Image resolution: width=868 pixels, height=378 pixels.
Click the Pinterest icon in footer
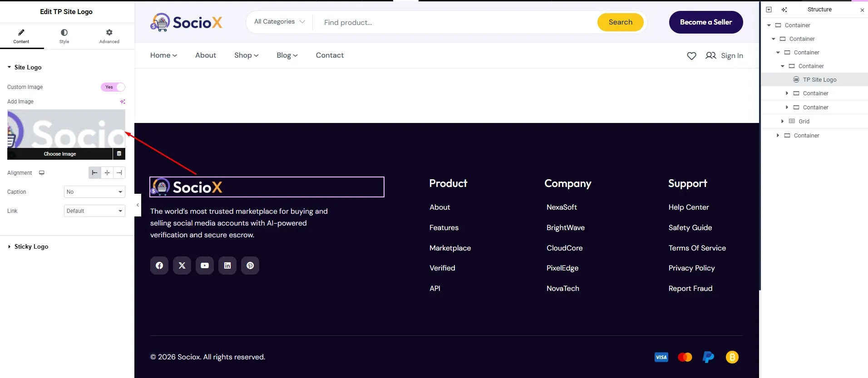(250, 265)
